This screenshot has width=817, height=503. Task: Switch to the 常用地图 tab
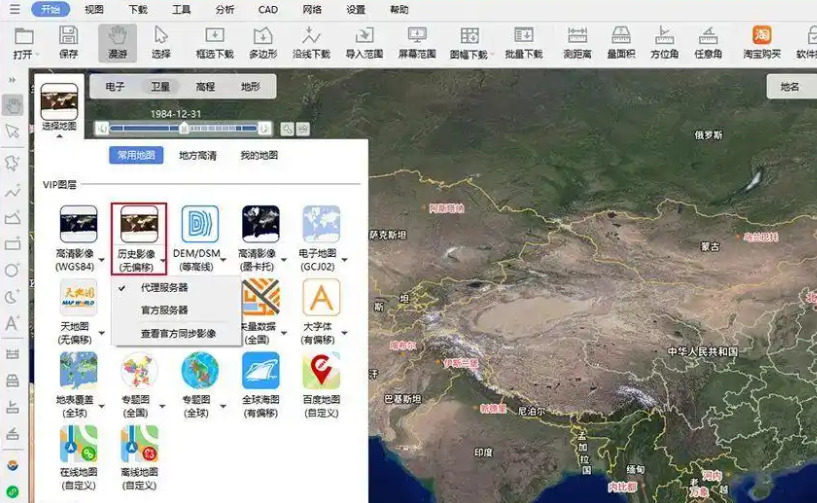(136, 155)
